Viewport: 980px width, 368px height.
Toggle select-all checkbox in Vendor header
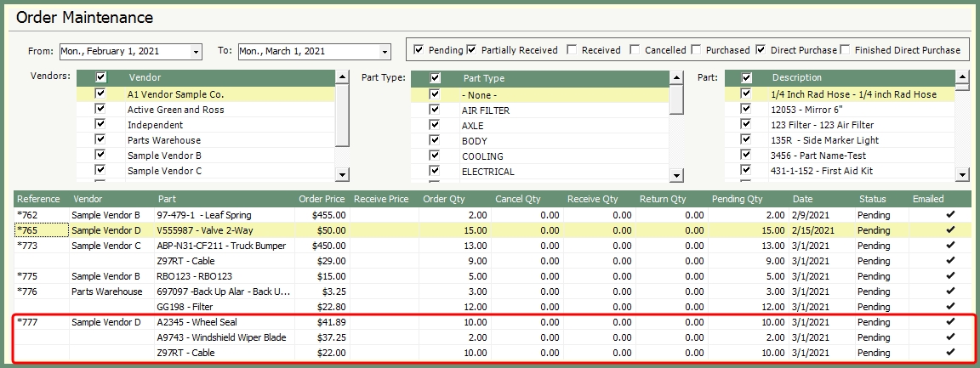[x=100, y=77]
